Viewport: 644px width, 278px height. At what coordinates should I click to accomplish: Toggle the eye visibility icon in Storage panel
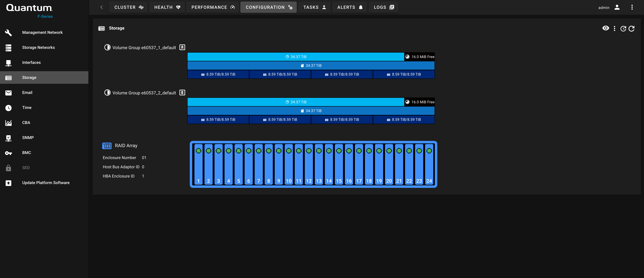(605, 28)
